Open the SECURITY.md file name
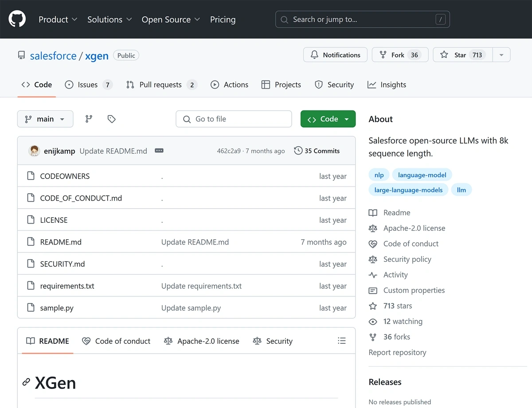Viewport: 532px width, 408px height. [x=62, y=264]
